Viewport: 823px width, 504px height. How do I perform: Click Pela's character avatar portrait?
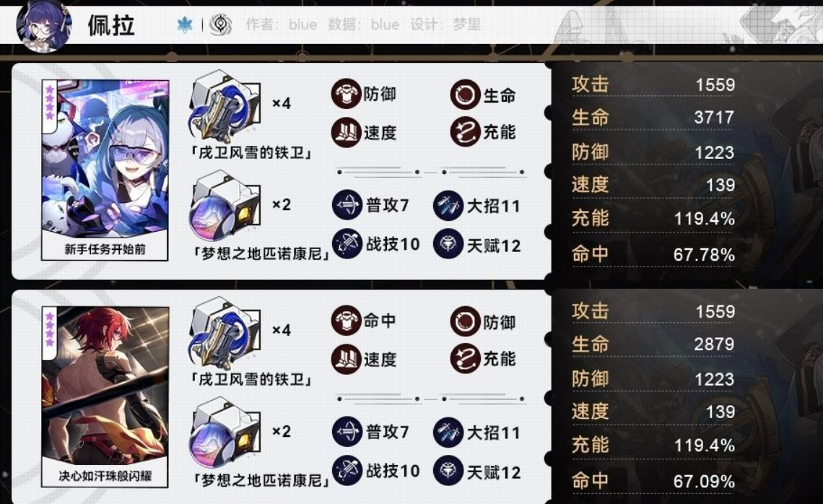[43, 26]
